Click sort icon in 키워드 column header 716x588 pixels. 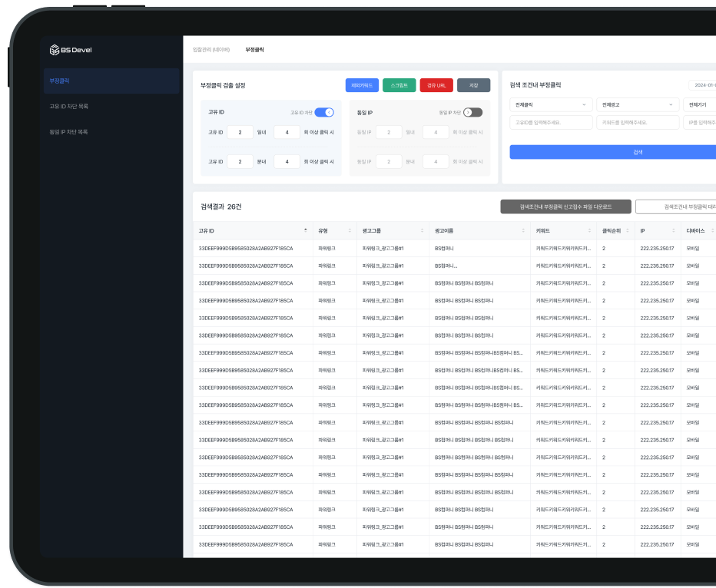[590, 230]
